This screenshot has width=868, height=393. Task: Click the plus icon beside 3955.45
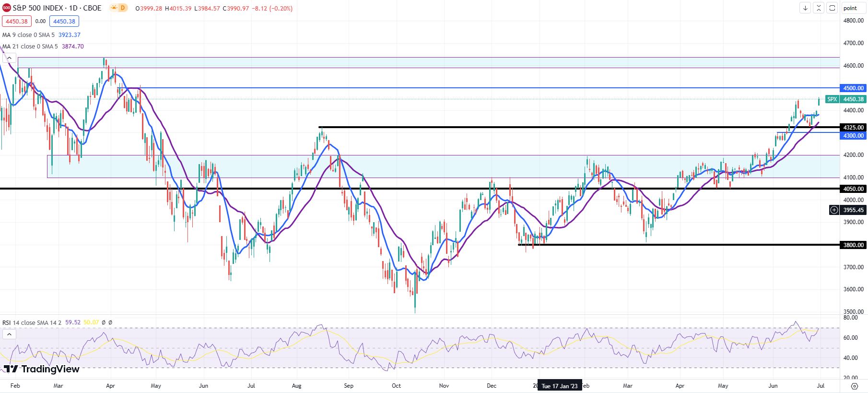tap(834, 210)
